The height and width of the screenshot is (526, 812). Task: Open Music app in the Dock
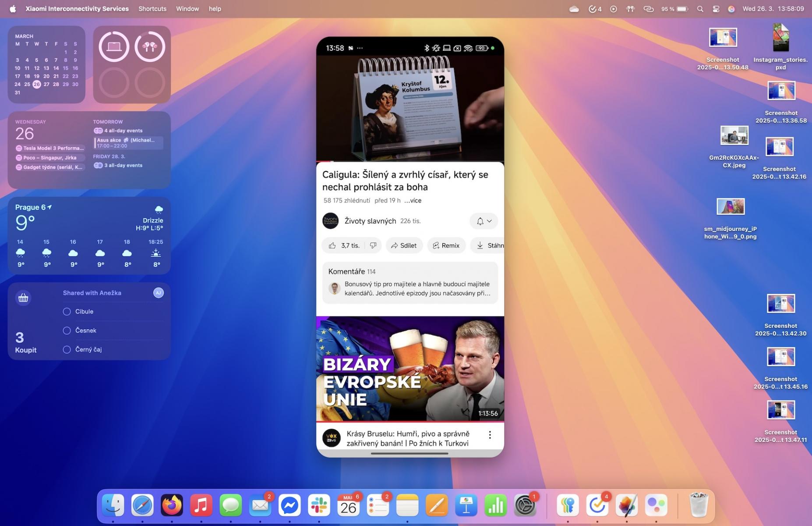coord(201,505)
